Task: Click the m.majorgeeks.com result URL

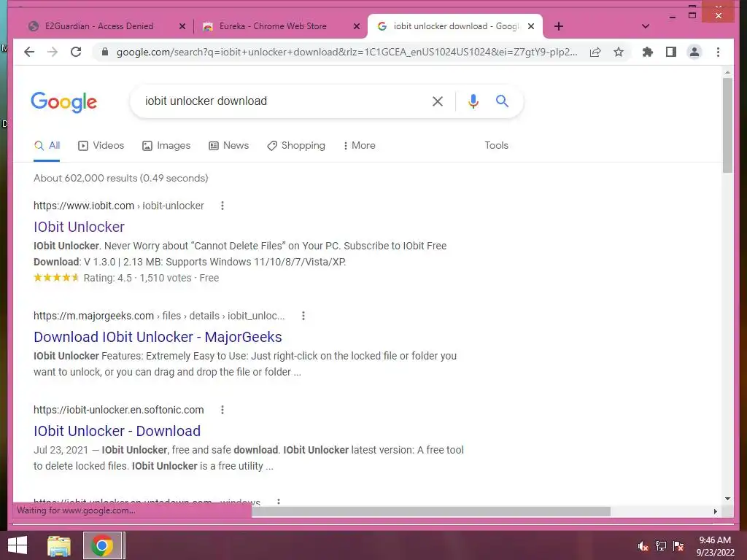Action: point(94,316)
